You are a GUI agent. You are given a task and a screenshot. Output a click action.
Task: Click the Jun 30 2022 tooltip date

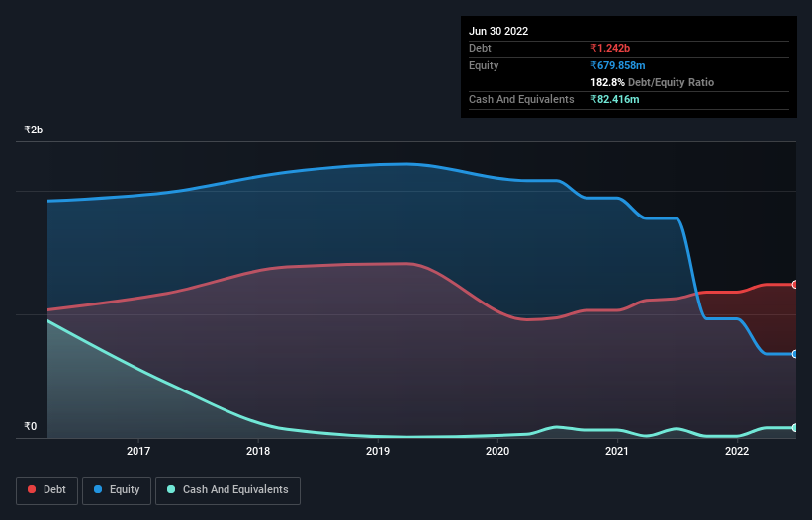tap(498, 31)
